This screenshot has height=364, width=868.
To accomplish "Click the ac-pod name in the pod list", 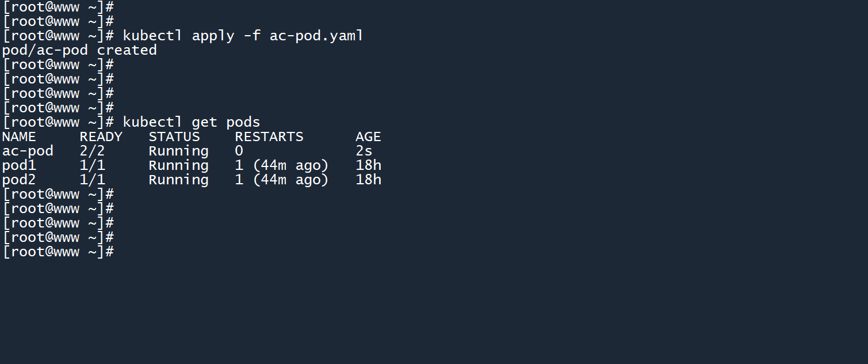I will [28, 151].
